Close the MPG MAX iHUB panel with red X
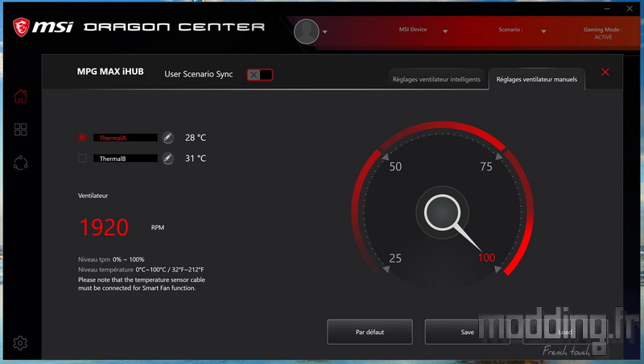Screen dimensions: 644x364 [605, 72]
